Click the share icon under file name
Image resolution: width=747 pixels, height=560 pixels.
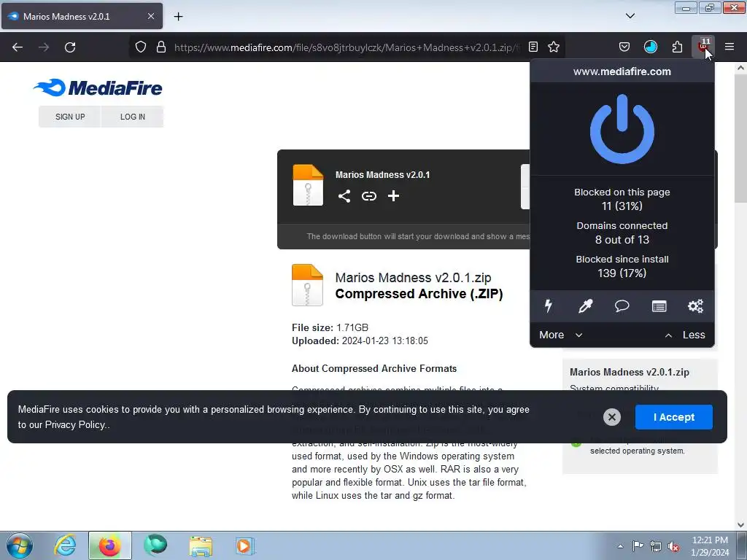(344, 195)
